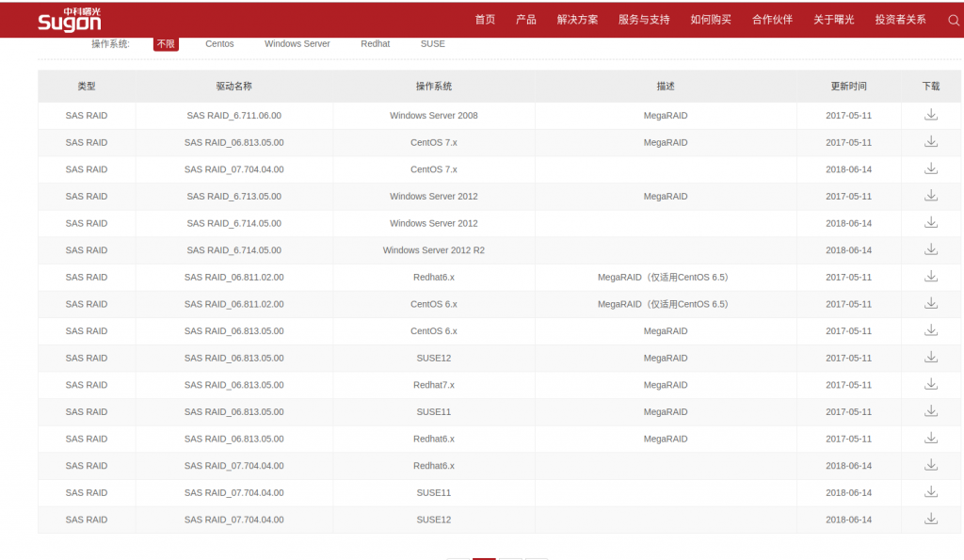Filter drivers by Centos
This screenshot has width=964, height=560.
(219, 44)
